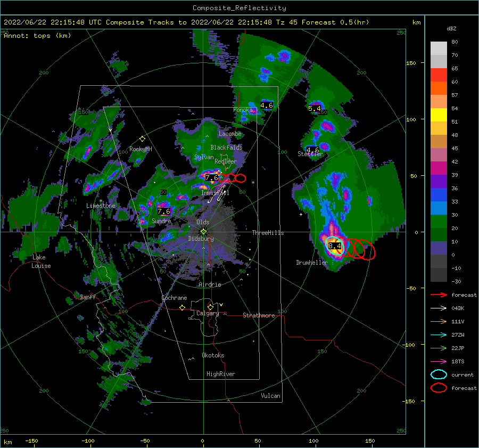Select the 4.6 storm top near Ponoka
Image resolution: width=479 pixels, height=448 pixels.
coord(267,105)
